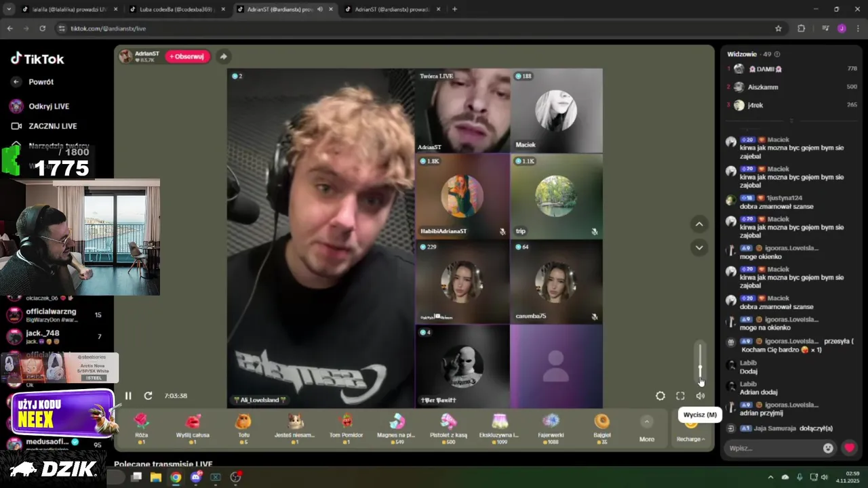
Task: Reload the browser page
Action: coord(42,28)
